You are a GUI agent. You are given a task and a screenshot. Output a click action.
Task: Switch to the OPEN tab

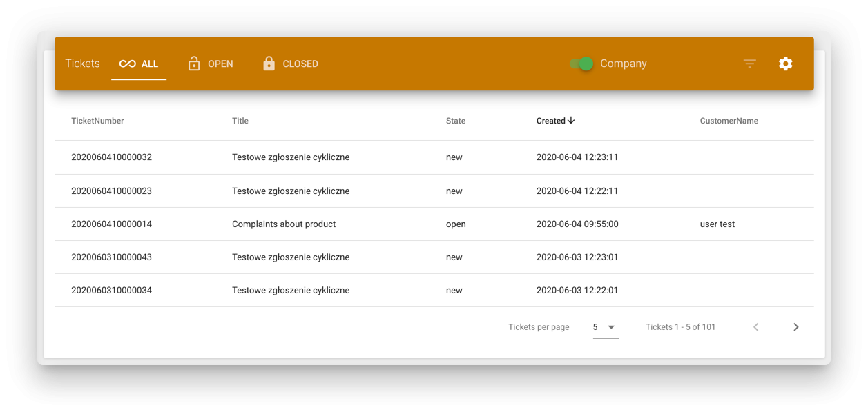click(211, 64)
